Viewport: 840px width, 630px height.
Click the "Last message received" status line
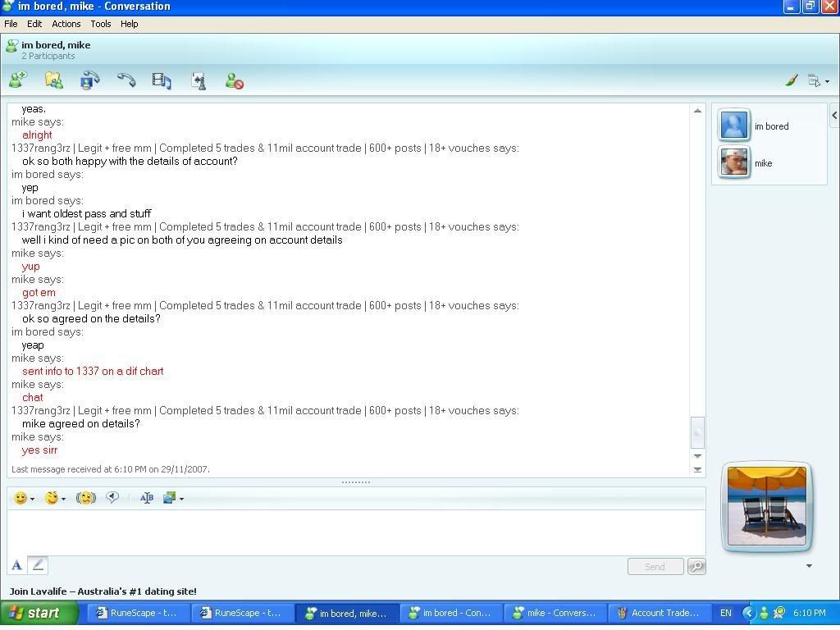111,469
